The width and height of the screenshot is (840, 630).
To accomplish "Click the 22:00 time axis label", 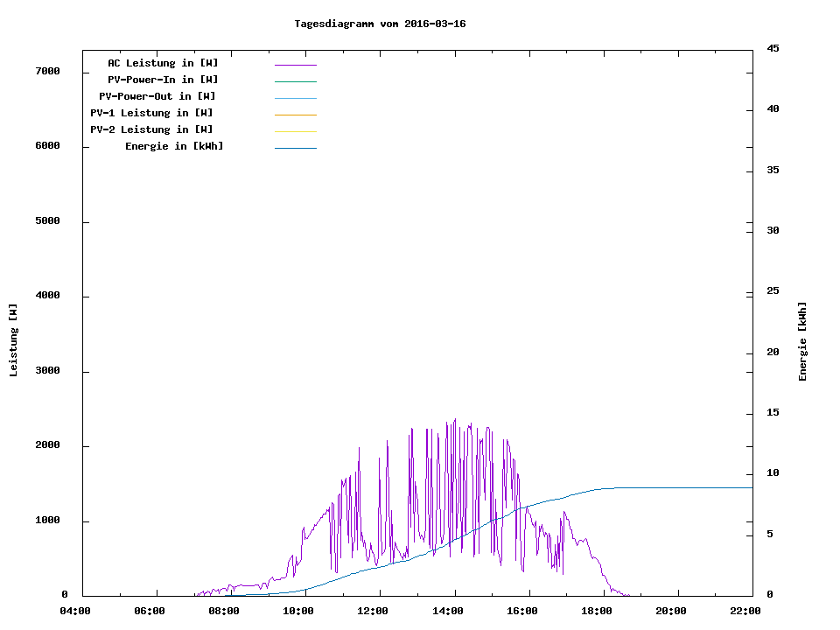I will [x=746, y=611].
